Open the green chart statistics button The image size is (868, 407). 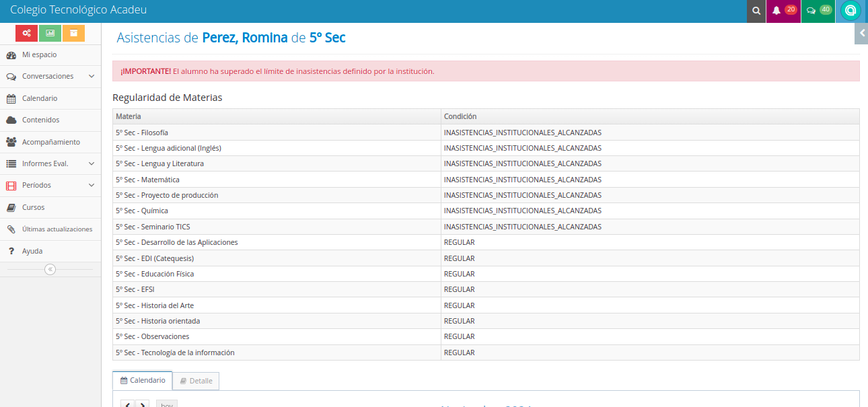point(50,33)
